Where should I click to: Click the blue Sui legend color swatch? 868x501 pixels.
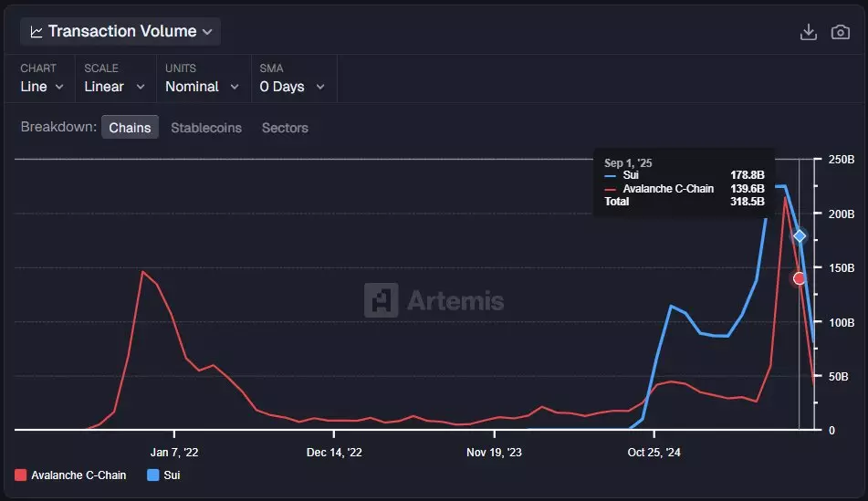coord(152,475)
